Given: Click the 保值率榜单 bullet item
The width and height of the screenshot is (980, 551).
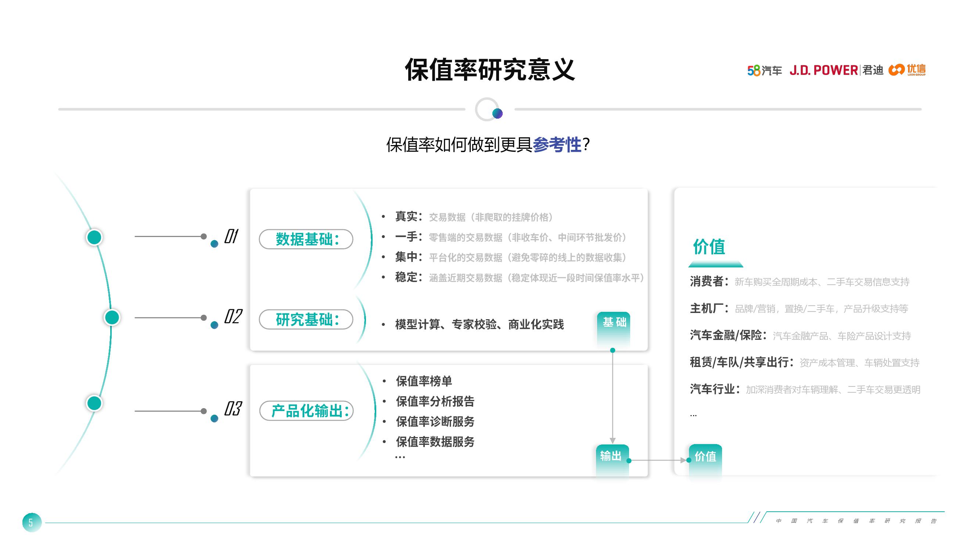Looking at the screenshot, I should click(424, 381).
